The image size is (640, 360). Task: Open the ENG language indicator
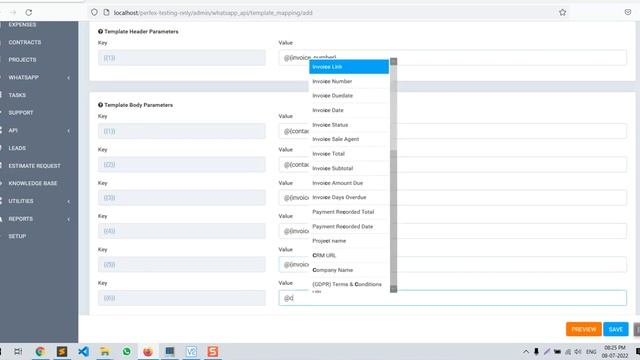click(591, 352)
